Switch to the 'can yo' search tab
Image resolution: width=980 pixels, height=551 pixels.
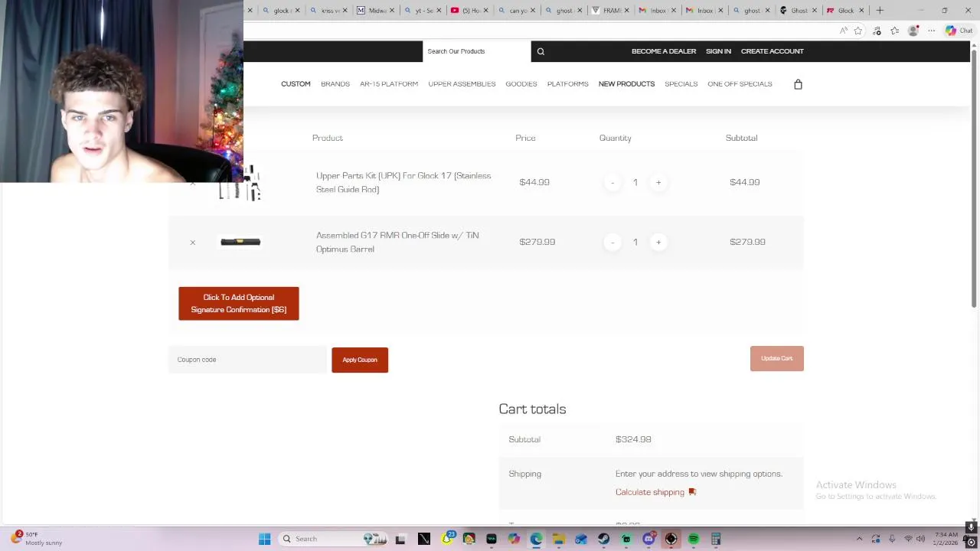[516, 10]
